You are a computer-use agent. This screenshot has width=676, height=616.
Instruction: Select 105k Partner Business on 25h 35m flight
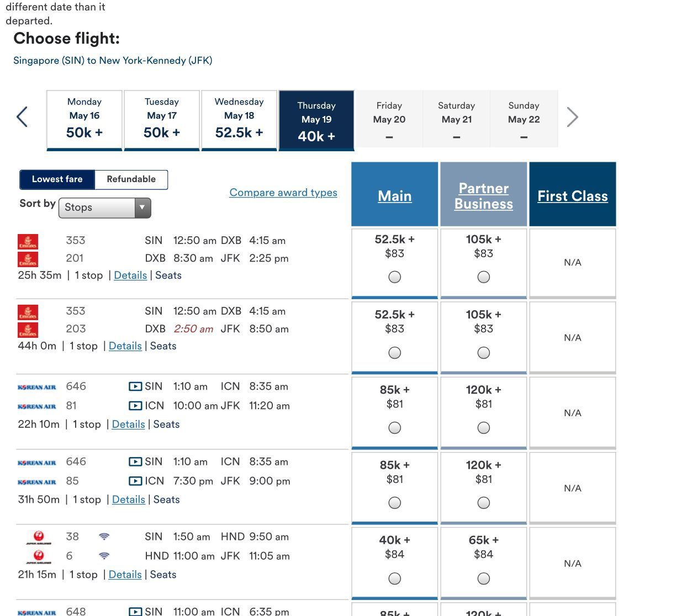point(483,277)
